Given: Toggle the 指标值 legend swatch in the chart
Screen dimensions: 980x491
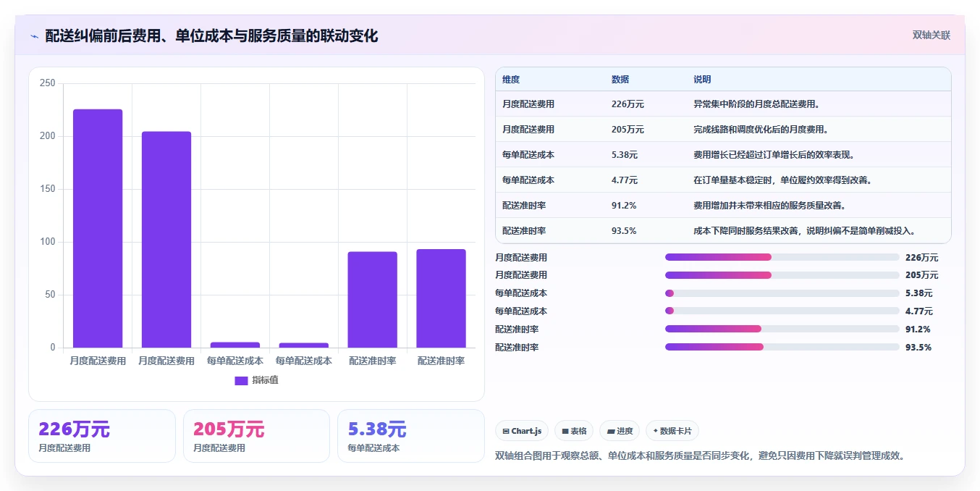Looking at the screenshot, I should coord(241,380).
